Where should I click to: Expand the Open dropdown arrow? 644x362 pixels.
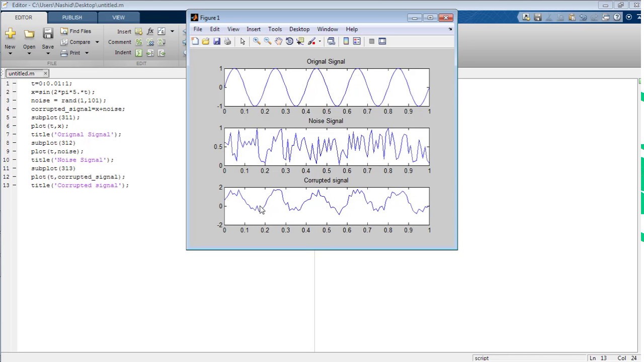(x=29, y=53)
